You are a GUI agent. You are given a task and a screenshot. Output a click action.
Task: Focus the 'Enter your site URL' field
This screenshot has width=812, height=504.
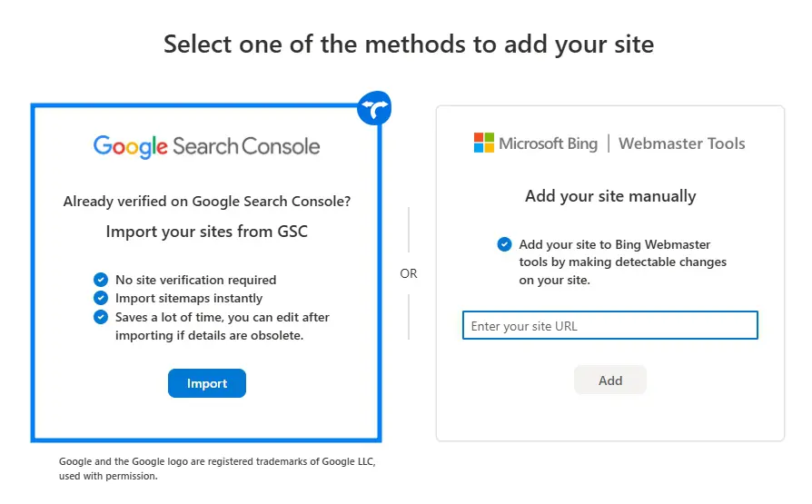tap(609, 326)
